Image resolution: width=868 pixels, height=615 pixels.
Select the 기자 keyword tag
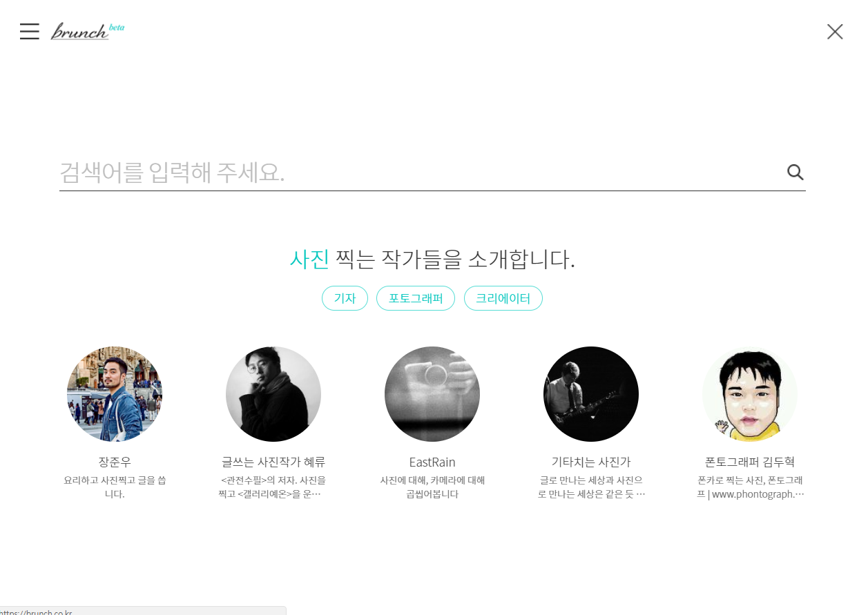[345, 298]
